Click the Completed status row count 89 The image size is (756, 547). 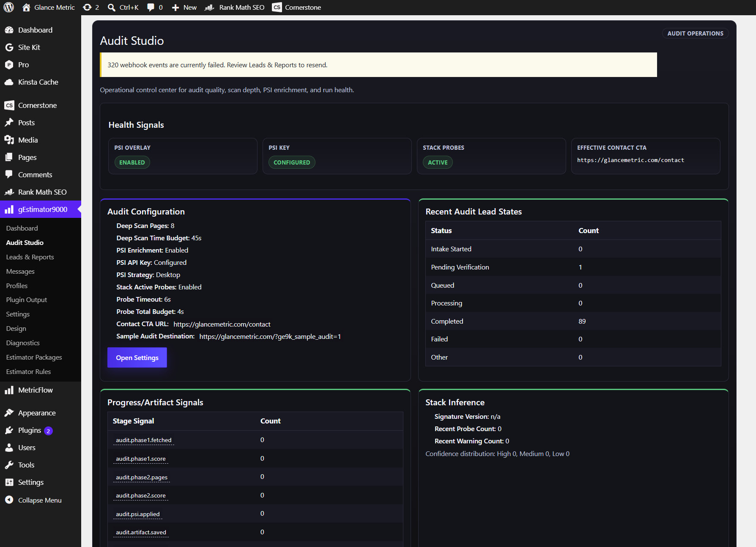point(582,322)
